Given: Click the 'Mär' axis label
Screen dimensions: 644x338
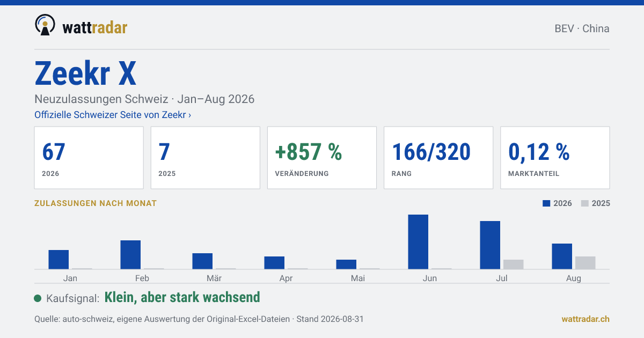Looking at the screenshot, I should [x=214, y=278].
